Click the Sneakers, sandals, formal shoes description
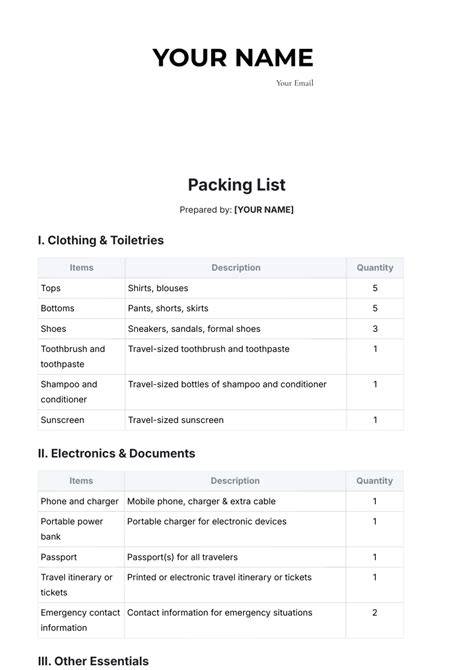This screenshot has height=670, width=474. click(x=194, y=329)
